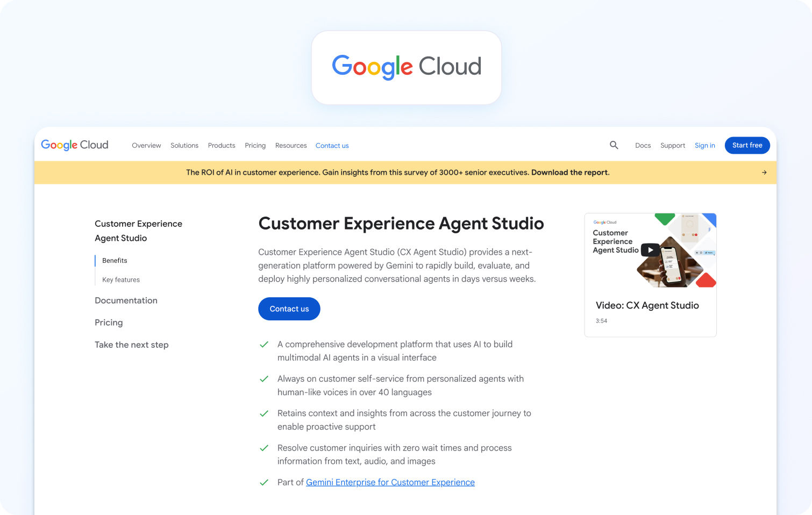Viewport: 812px width, 515px height.
Task: Click the large Google Cloud logo card
Action: pos(406,67)
